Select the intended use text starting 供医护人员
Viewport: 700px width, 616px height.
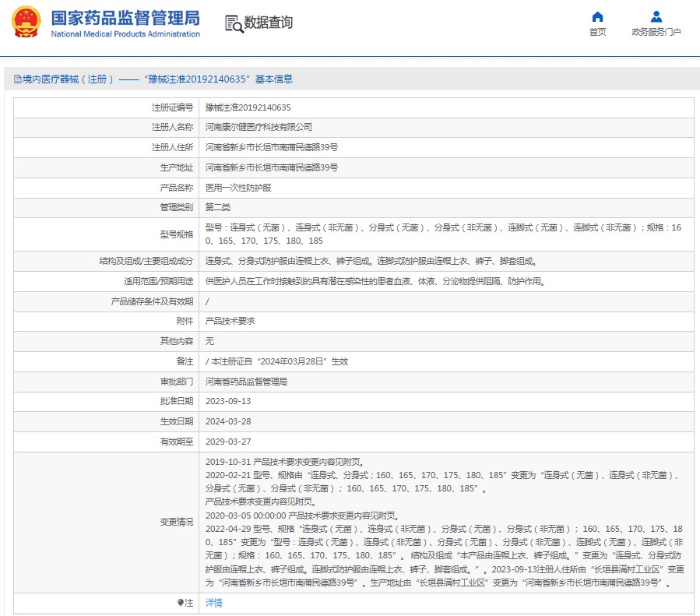375,282
